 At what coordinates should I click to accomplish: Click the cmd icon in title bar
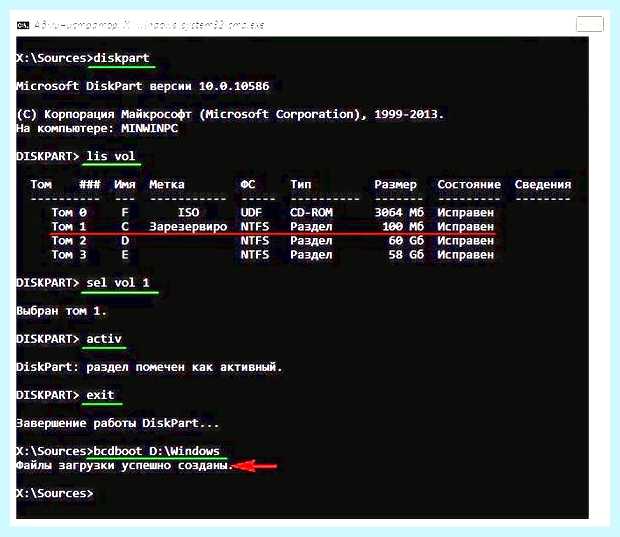tap(23, 25)
